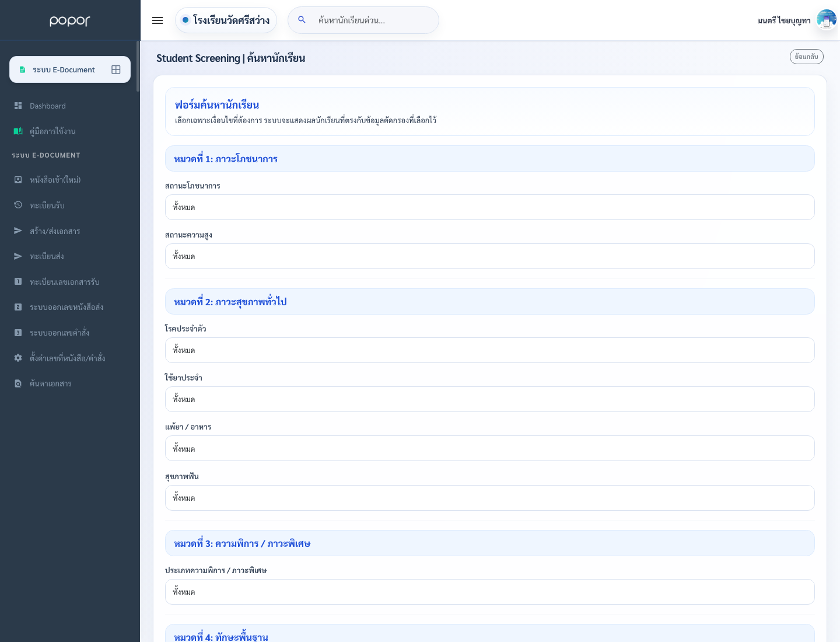Open the สุขภาพฟัน dropdown
Image resolution: width=840 pixels, height=642 pixels.
[490, 498]
